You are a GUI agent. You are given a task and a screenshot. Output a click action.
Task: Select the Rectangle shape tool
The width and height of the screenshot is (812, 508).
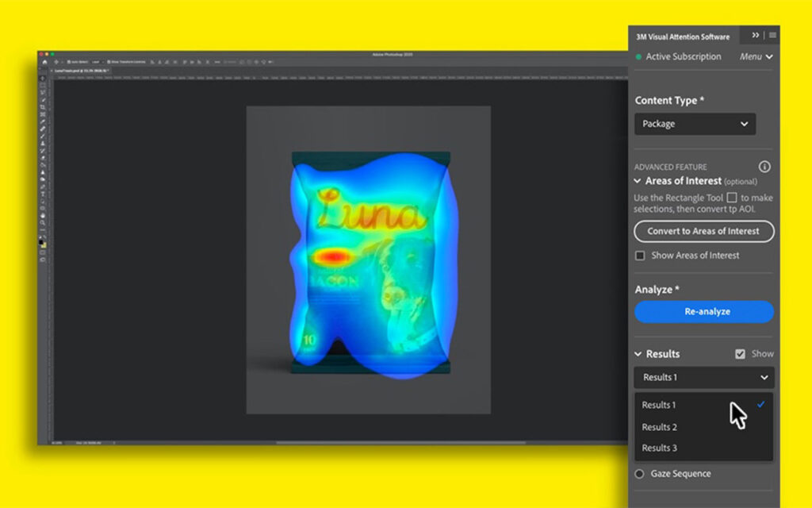tap(43, 209)
